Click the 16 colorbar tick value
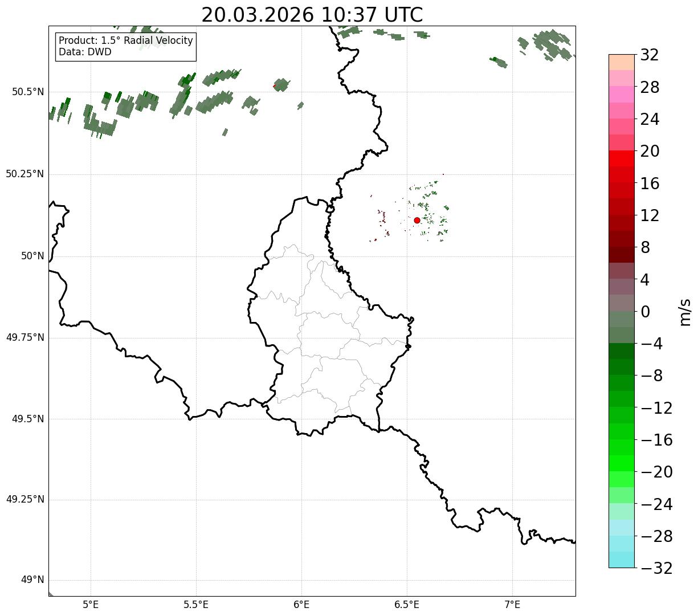This screenshot has height=616, width=698. pyautogui.click(x=650, y=183)
